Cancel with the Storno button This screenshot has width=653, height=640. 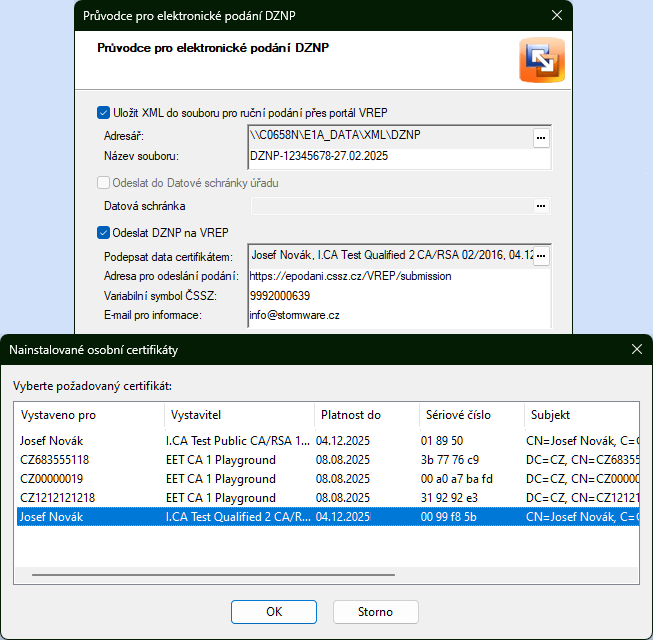[x=375, y=611]
